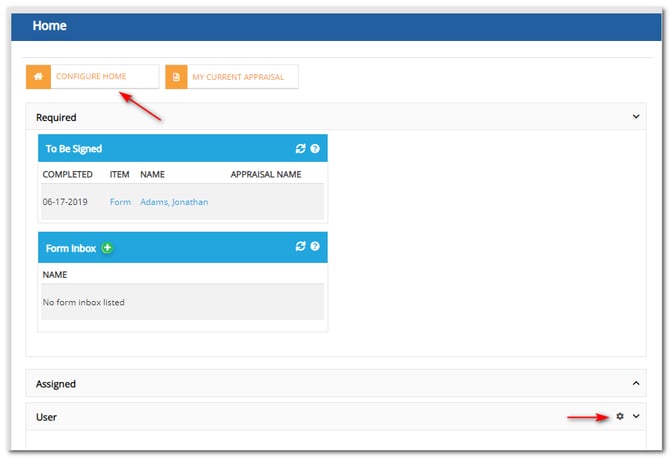Click the document icon on My Current Appraisal
The height and width of the screenshot is (458, 670).
(x=176, y=77)
